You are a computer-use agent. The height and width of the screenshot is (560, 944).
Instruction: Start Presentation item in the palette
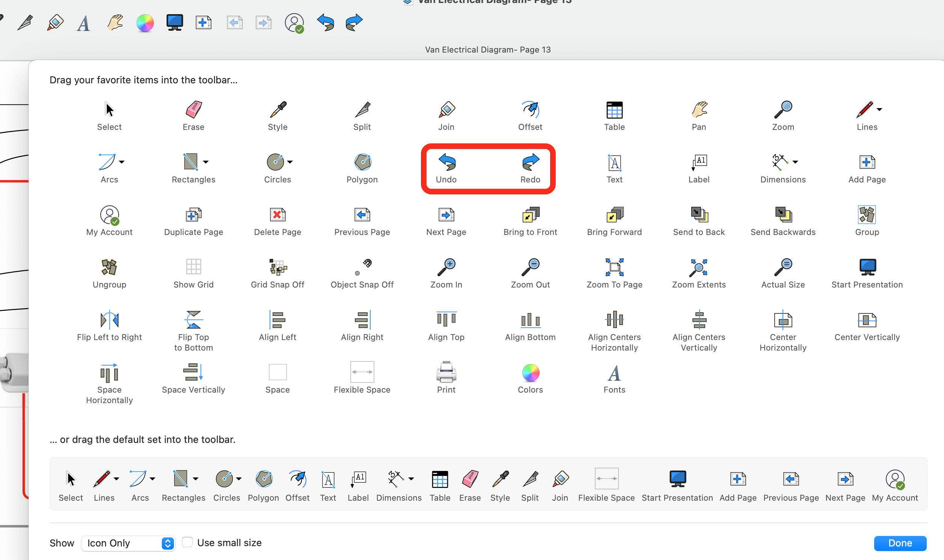pos(867,273)
